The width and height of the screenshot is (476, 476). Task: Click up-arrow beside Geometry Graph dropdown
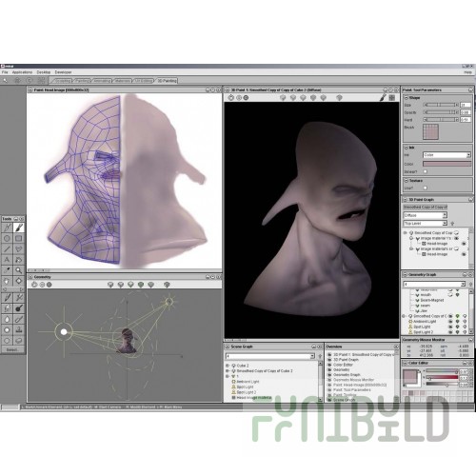point(470,284)
